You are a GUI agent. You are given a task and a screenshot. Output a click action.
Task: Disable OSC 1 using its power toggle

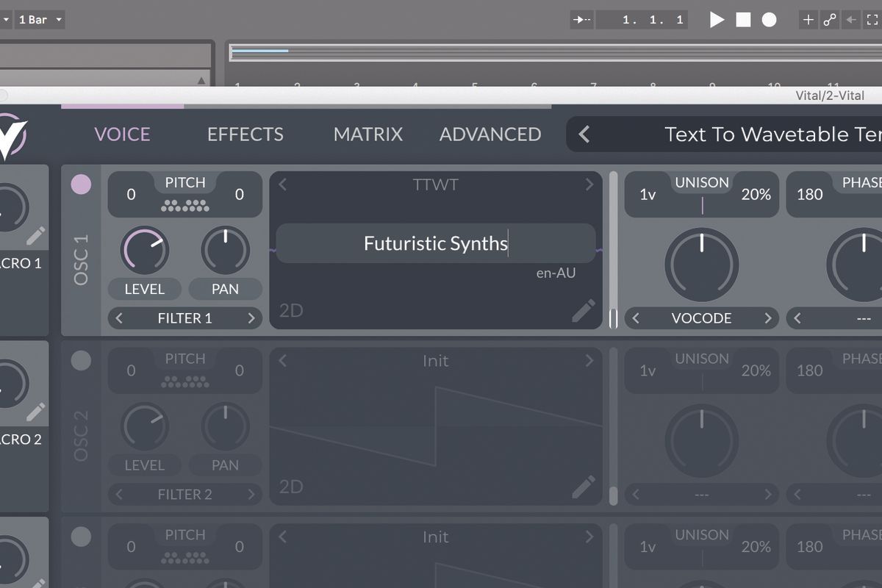tap(81, 184)
